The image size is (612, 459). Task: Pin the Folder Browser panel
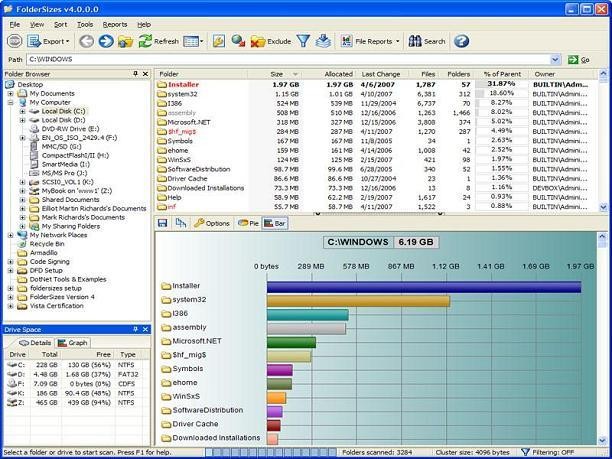click(x=135, y=74)
